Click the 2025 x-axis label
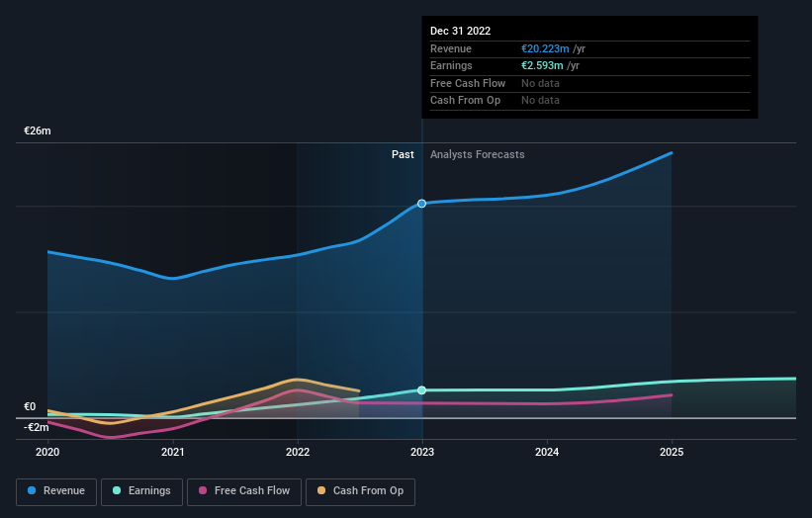 (x=672, y=453)
